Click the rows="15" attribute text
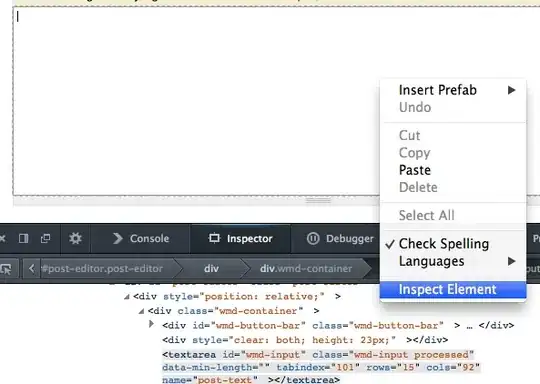The height and width of the screenshot is (384, 540). pos(393,367)
